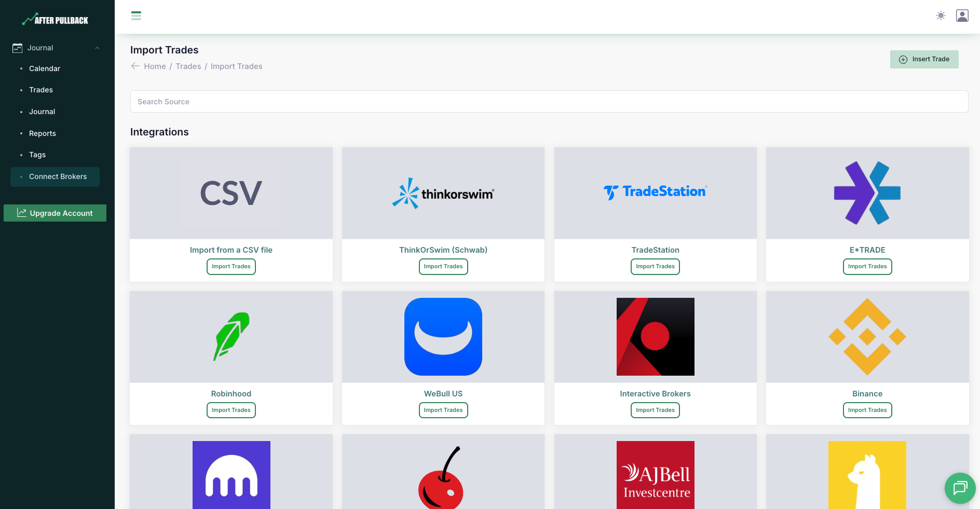Image resolution: width=980 pixels, height=509 pixels.
Task: Import trades from WeBull US
Action: point(443,410)
